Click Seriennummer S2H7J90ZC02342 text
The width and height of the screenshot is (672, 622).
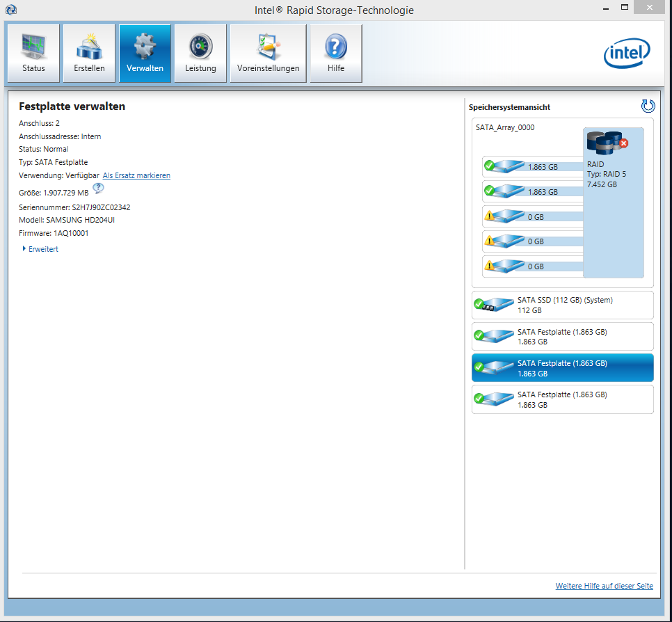click(74, 207)
